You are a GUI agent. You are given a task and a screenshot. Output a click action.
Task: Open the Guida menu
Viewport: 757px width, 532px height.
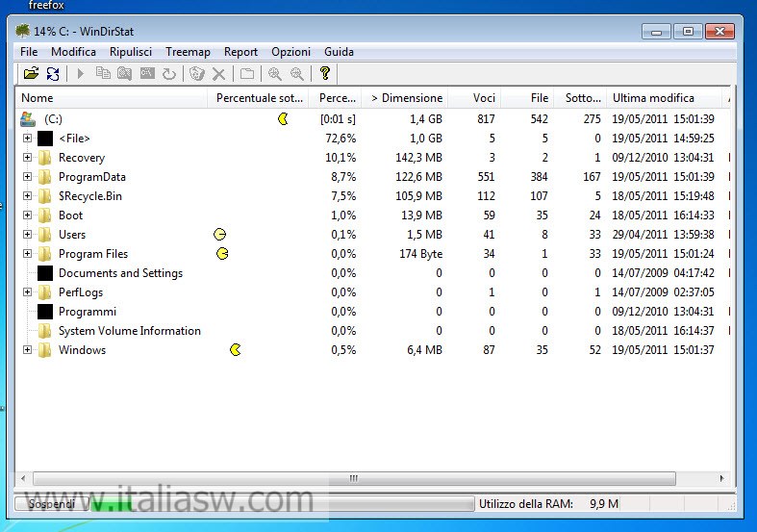pos(339,52)
